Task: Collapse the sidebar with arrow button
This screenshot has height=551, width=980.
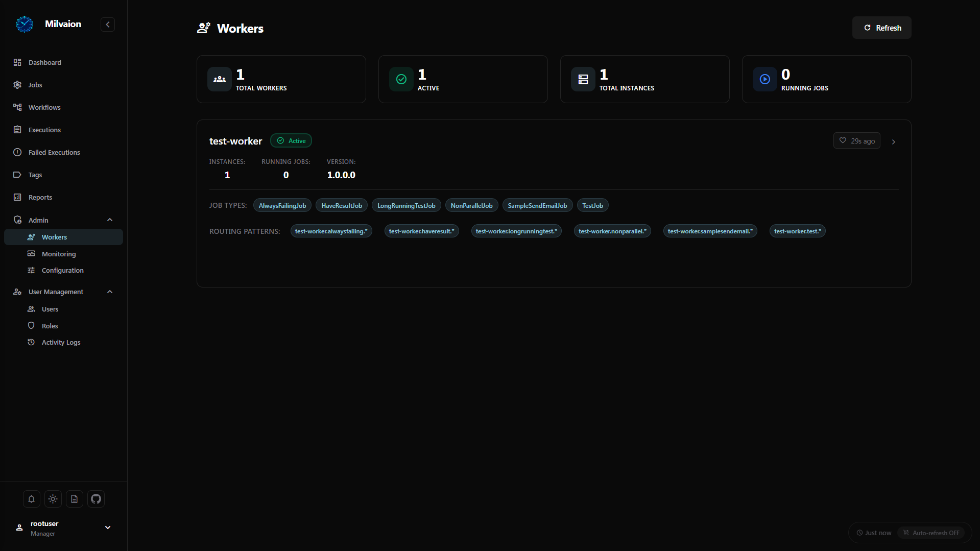Action: (x=108, y=25)
